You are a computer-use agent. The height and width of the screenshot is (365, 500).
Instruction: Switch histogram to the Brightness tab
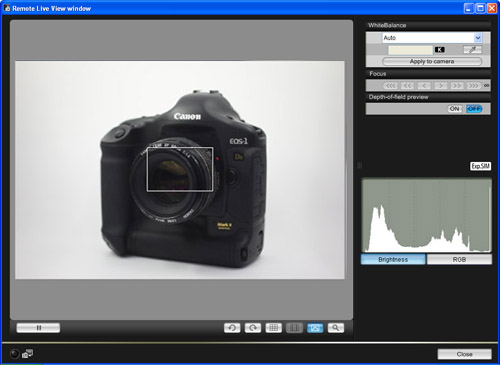coord(393,259)
